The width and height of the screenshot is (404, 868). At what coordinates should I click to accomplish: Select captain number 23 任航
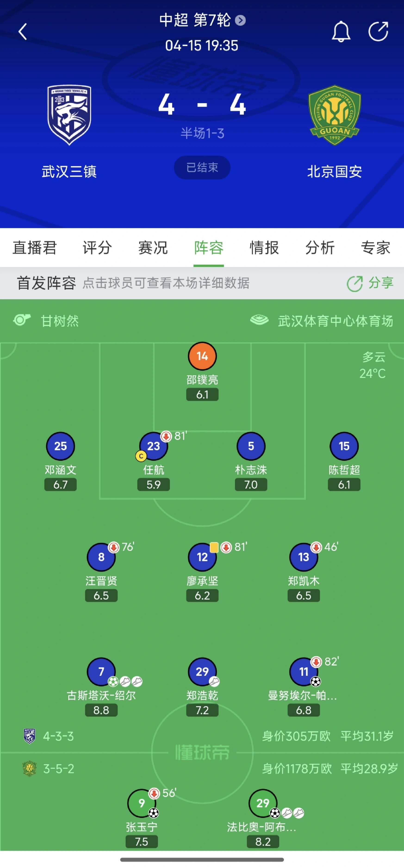(153, 446)
